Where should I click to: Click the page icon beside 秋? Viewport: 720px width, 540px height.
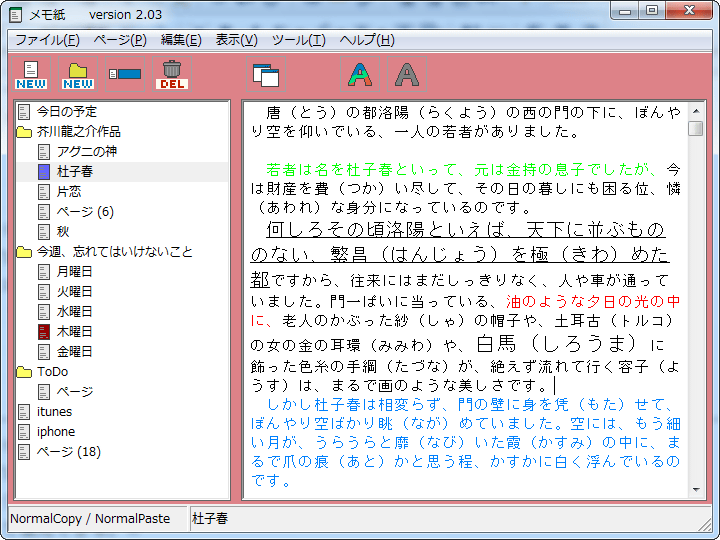click(44, 231)
